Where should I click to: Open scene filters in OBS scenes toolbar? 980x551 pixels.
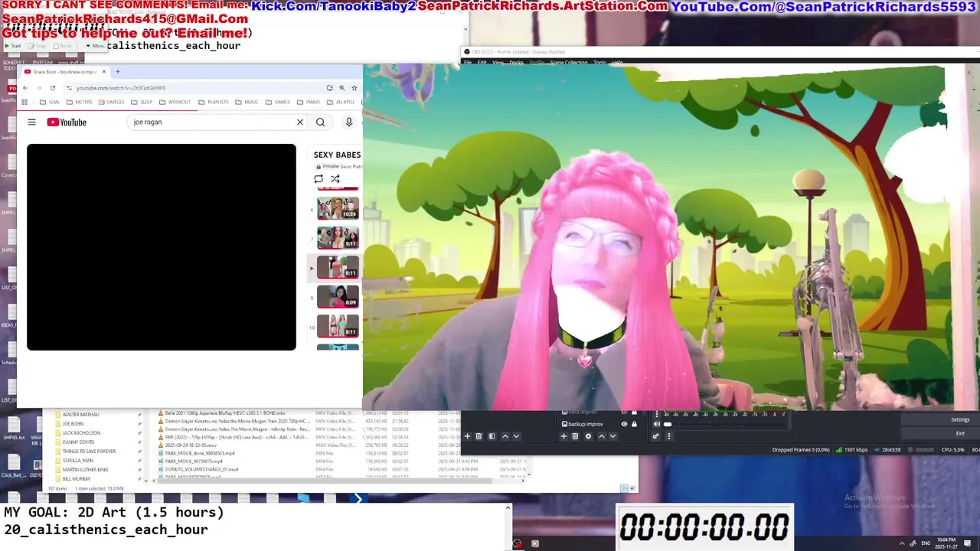492,436
